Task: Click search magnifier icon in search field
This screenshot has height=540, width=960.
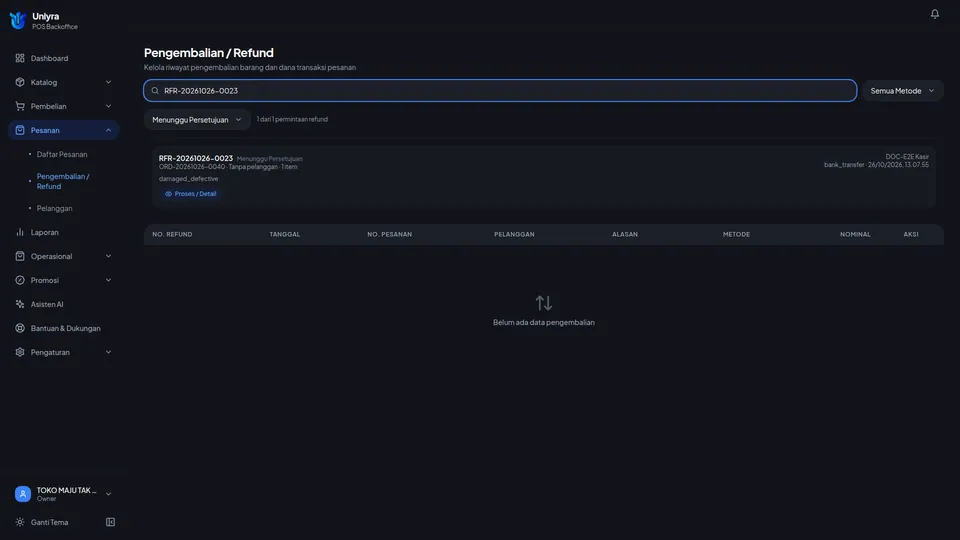Action: click(155, 91)
